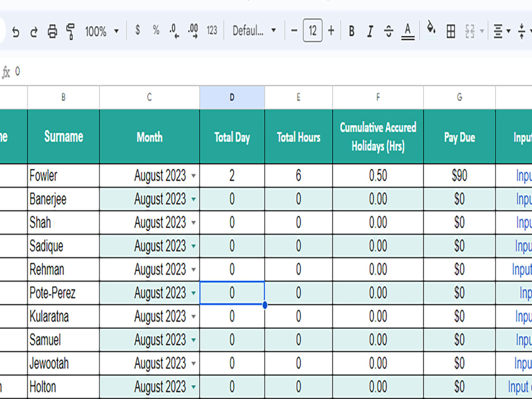
Task: Open the Input link in Holton row
Action: point(520,387)
